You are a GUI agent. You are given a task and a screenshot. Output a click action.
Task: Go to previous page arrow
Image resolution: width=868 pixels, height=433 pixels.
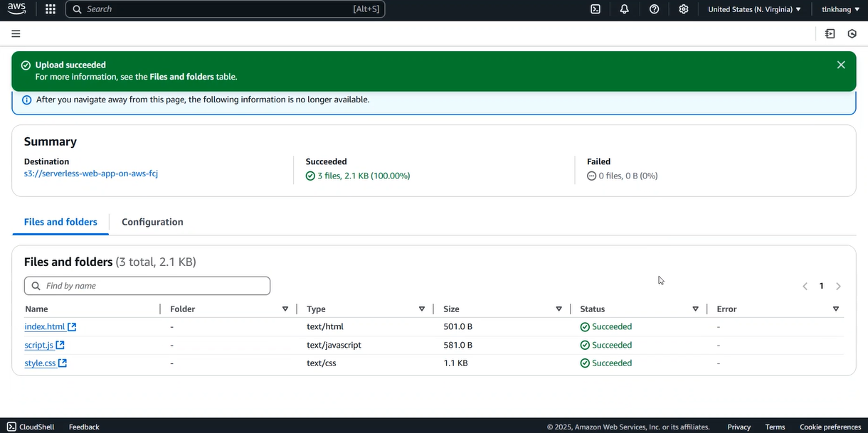[805, 286]
